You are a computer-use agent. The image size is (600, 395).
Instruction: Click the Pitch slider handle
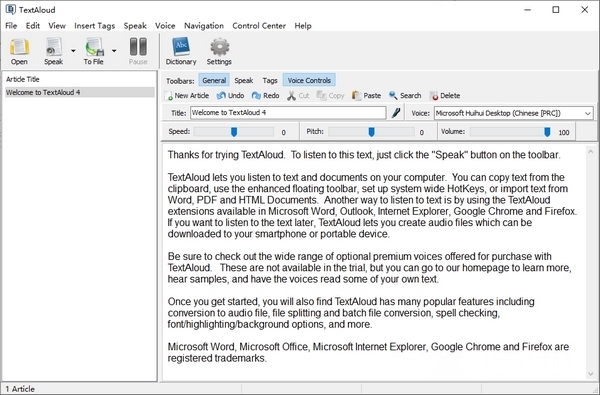[371, 132]
